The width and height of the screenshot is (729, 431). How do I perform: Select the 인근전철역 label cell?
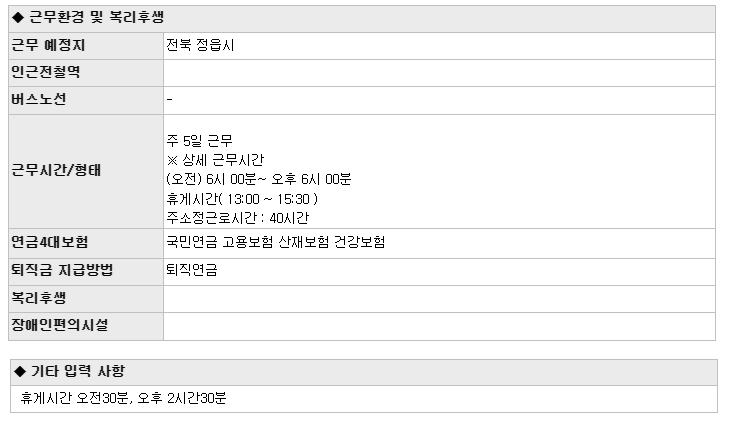[86, 73]
